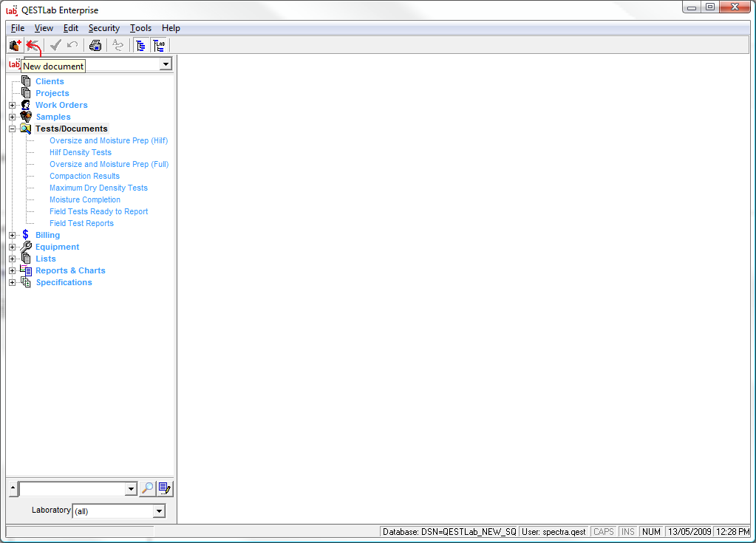Toggle the tree view toolbar button
This screenshot has height=543, width=756.
tap(140, 45)
